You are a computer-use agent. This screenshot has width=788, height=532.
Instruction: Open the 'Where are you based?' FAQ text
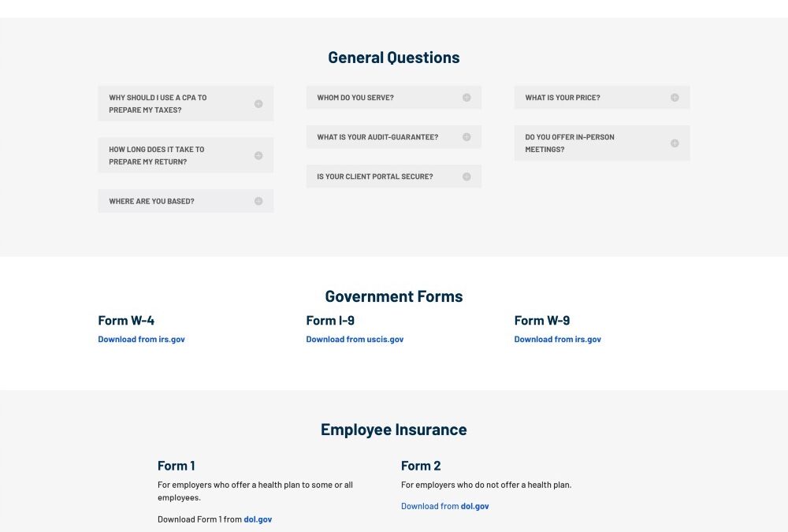(x=151, y=201)
